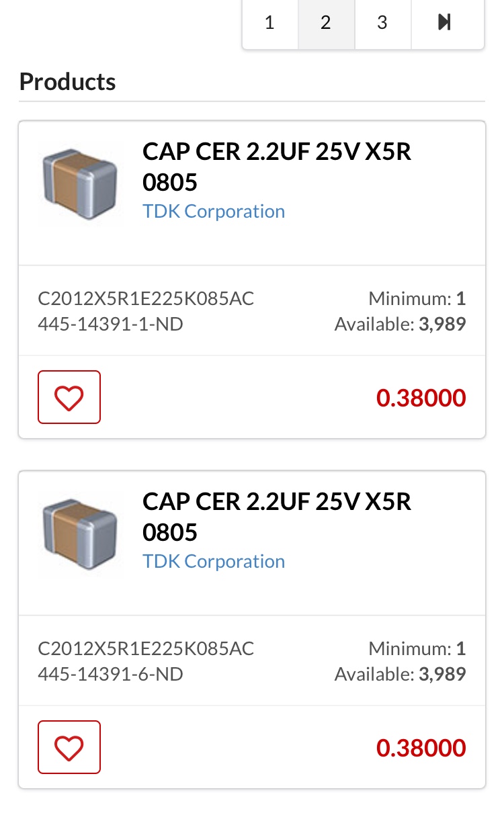Viewport: 504px width, 813px height.
Task: Select page 2 in pagination
Action: pyautogui.click(x=326, y=23)
